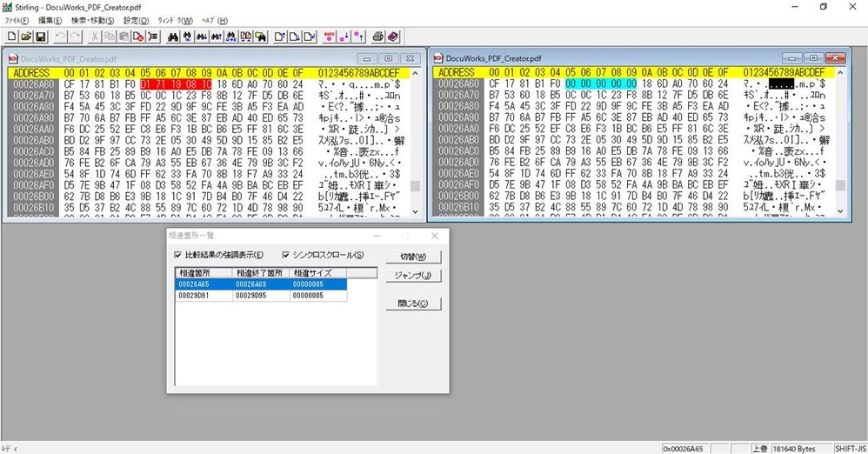Close right DocuWorks_PDF_Creator.pdf child window
Screen dimensions: 868x454
point(835,58)
